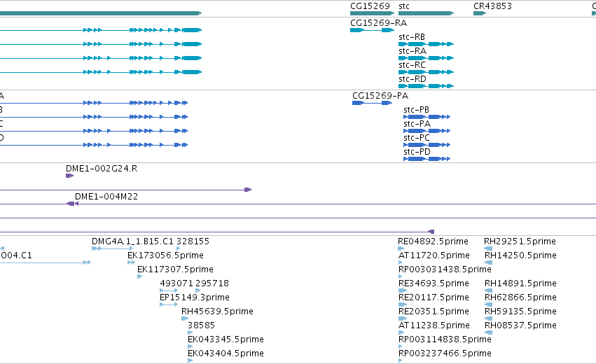Click the stc-PB protein label
The width and height of the screenshot is (596, 364).
point(416,110)
